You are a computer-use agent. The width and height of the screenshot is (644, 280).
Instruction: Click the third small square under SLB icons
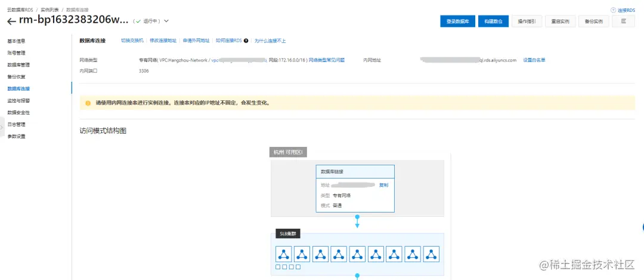point(292,267)
